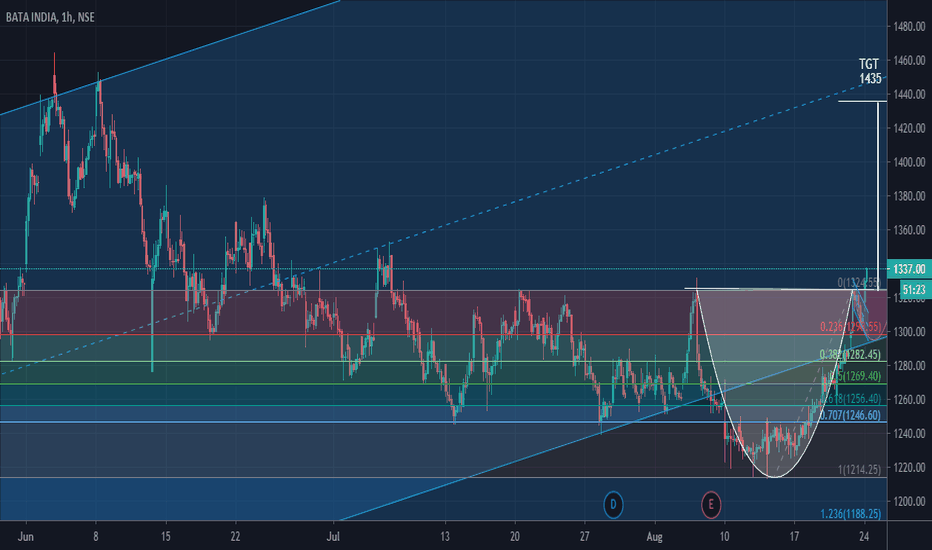Click the 1360.00 price axis label
932x550 pixels.
909,230
